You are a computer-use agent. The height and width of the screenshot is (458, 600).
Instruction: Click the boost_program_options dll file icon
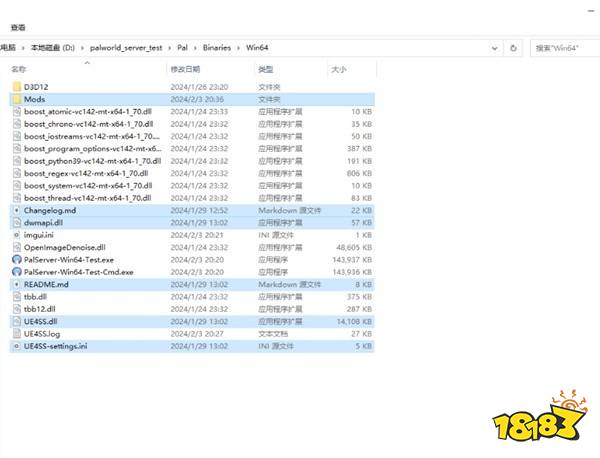pyautogui.click(x=16, y=148)
